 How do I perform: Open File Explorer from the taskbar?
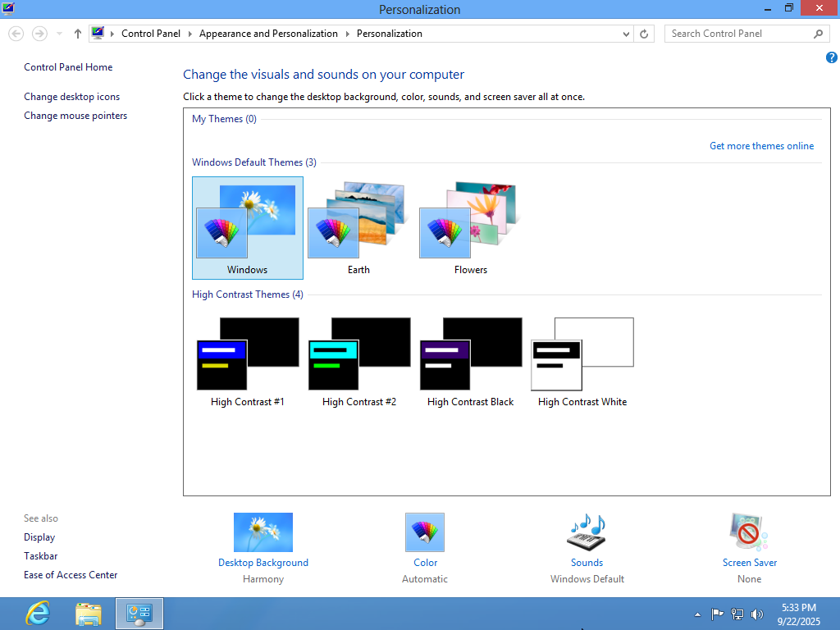point(88,614)
